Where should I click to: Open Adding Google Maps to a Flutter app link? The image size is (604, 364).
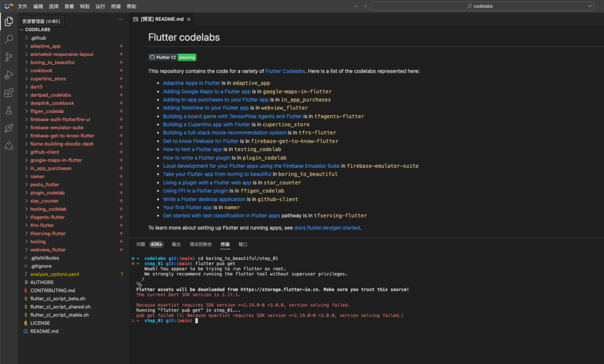pos(206,92)
